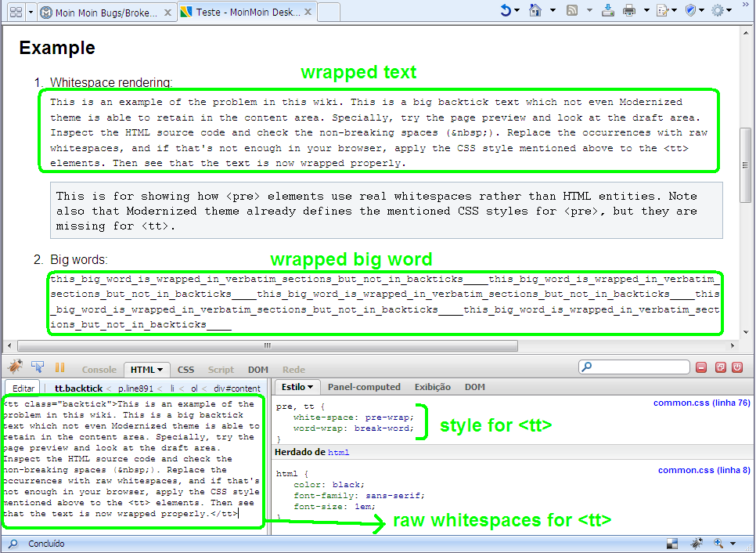Expand the Tools gear dropdown arrow
This screenshot has height=553, width=756.
(729, 10)
